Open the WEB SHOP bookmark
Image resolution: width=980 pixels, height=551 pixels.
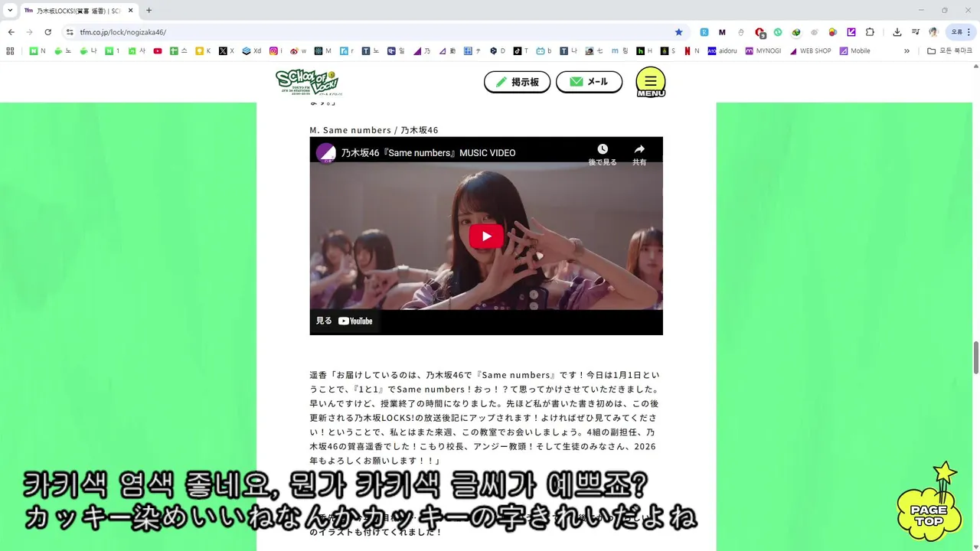click(x=810, y=51)
